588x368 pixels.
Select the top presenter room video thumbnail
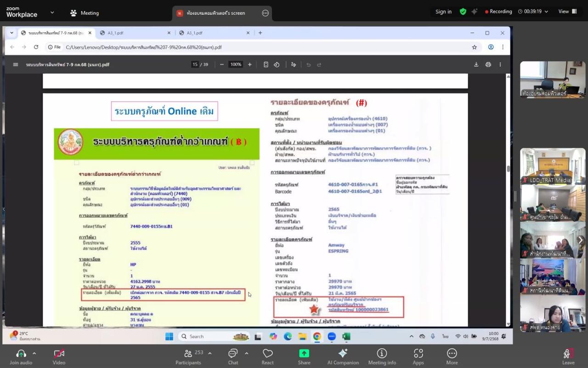553,79
